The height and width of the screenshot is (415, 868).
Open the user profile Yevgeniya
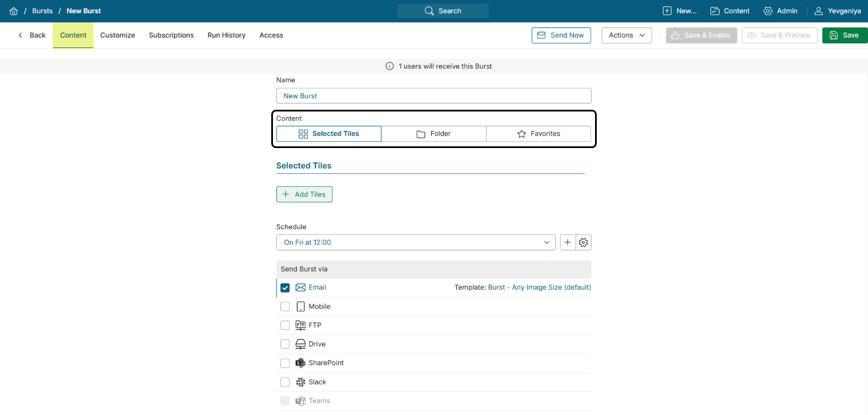[837, 11]
